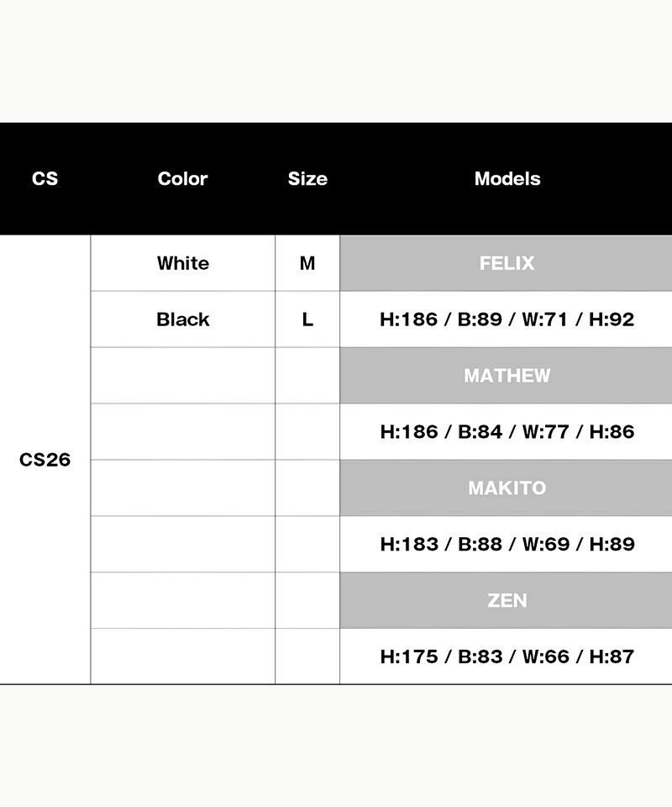Click the CS column header
This screenshot has width=672, height=807.
[x=45, y=178]
